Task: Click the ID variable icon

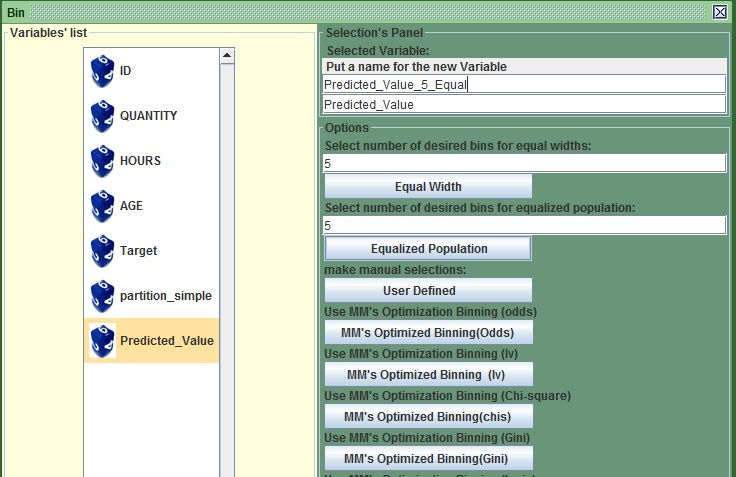Action: [102, 71]
